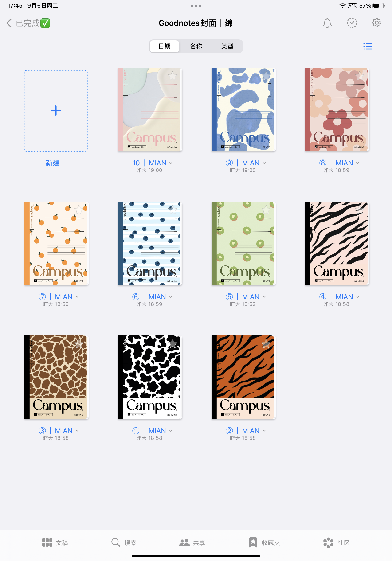Expand options chevron for 10 | MIAN
Image resolution: width=392 pixels, height=561 pixels.
171,163
